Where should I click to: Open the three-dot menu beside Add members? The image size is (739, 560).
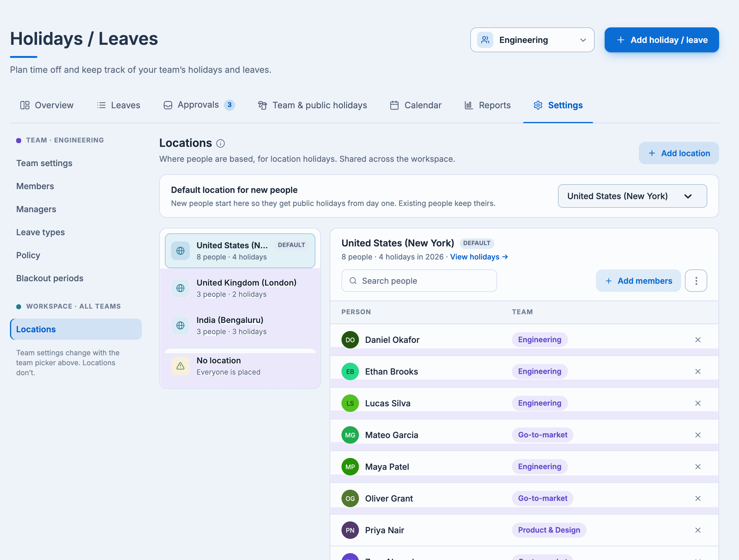coord(696,281)
